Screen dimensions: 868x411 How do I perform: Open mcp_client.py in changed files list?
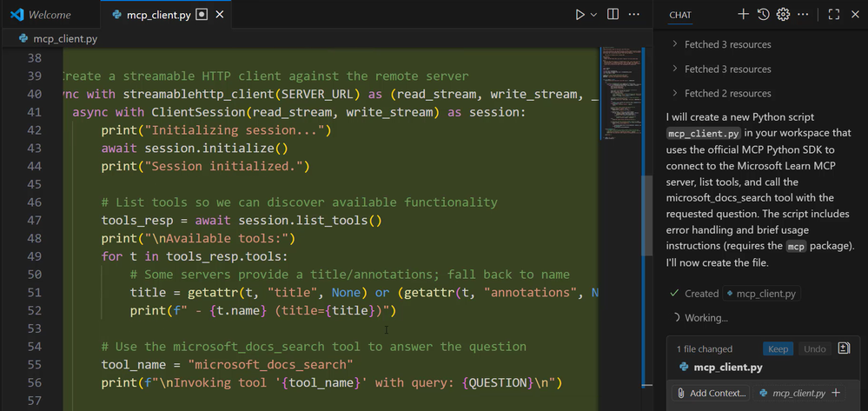pyautogui.click(x=728, y=368)
